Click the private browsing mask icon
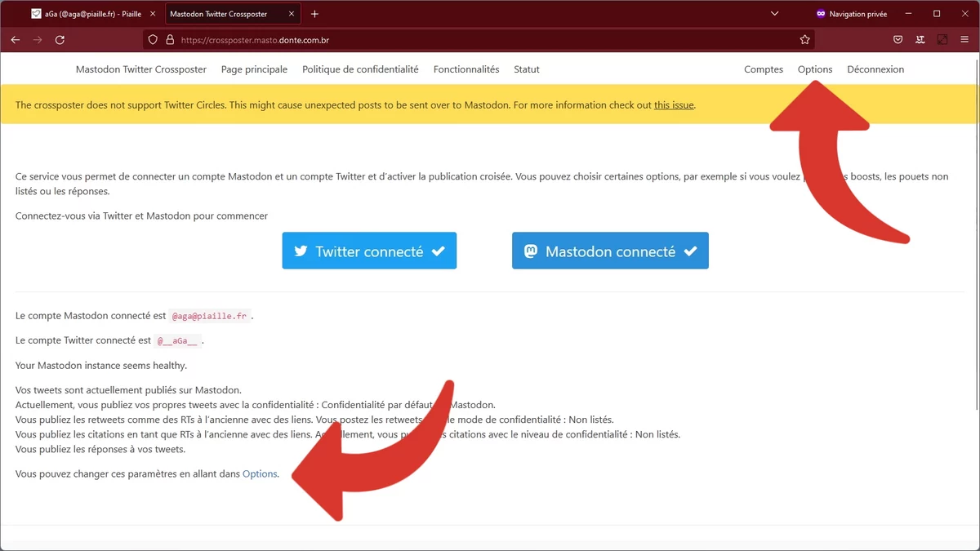This screenshot has width=980, height=551. coord(821,14)
